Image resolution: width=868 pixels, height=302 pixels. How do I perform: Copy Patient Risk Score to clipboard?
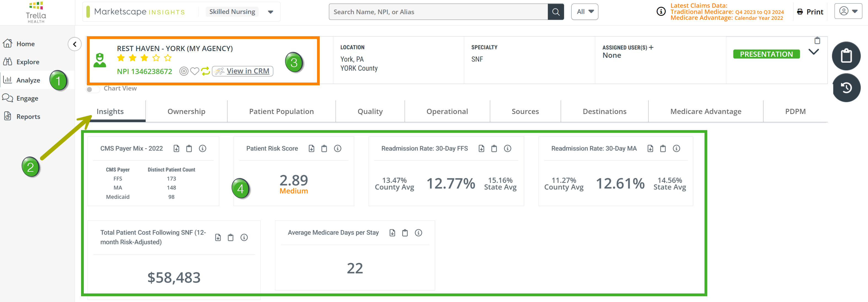(x=324, y=149)
